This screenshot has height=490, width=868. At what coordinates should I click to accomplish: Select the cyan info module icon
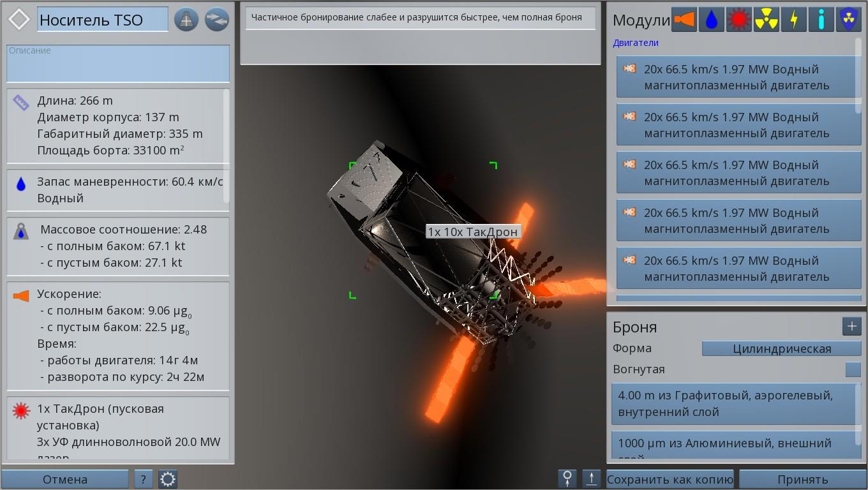click(821, 20)
